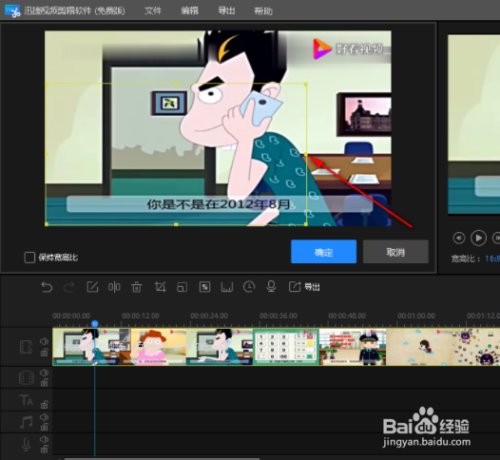Click the left-middle crop edge handle
Image resolution: width=500 pixels, height=460 pixels.
[46, 154]
